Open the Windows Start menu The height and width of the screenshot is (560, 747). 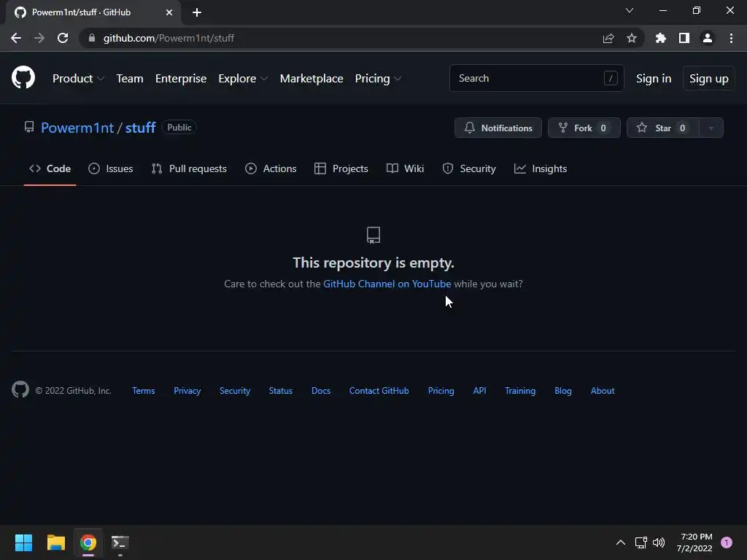(x=23, y=542)
